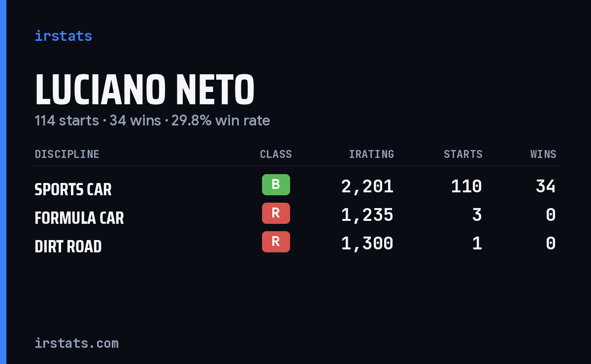Click the Dirt Road red R badge
591x364 pixels.
point(276,242)
